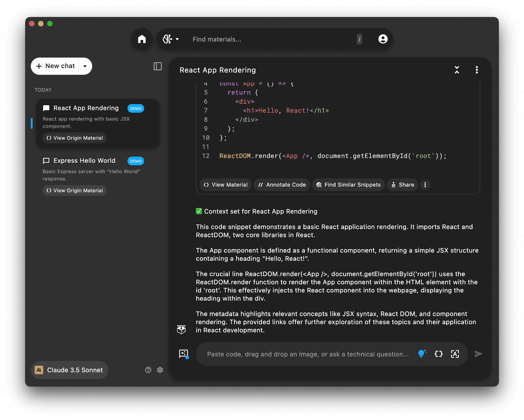This screenshot has width=524, height=420.
Task: Click the chat bubble icon of Express Hello World
Action: (46, 161)
